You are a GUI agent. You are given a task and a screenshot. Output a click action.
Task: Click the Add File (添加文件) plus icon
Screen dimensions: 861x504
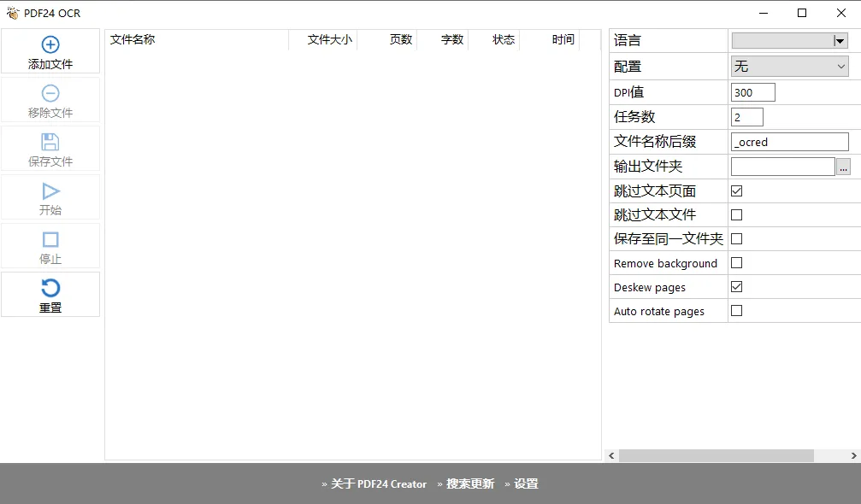(50, 44)
